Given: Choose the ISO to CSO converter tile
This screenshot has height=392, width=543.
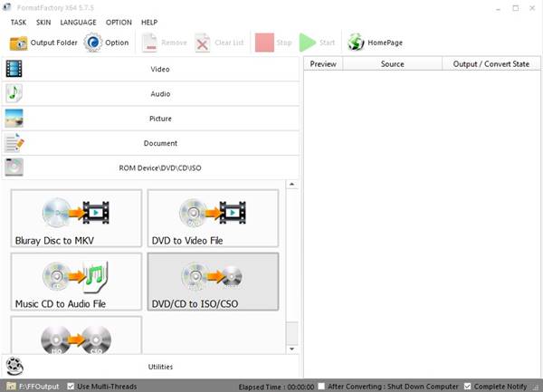Looking at the screenshot, I should [76, 335].
